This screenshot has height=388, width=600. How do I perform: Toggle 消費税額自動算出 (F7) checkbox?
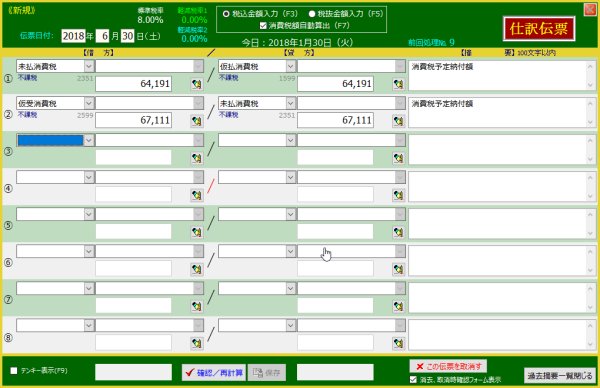(x=263, y=26)
